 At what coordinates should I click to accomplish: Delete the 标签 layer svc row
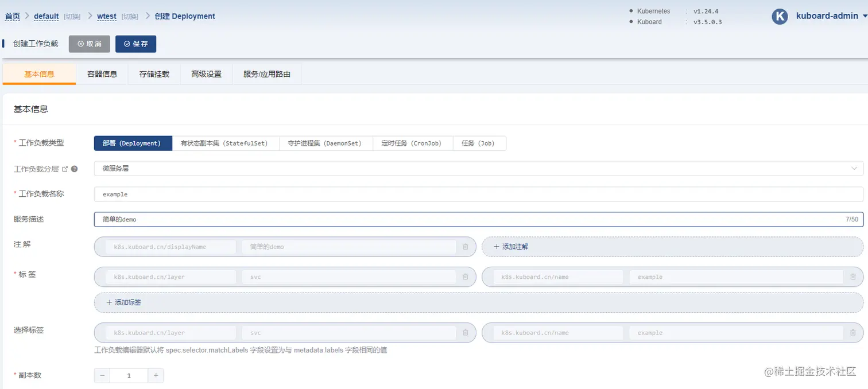465,277
